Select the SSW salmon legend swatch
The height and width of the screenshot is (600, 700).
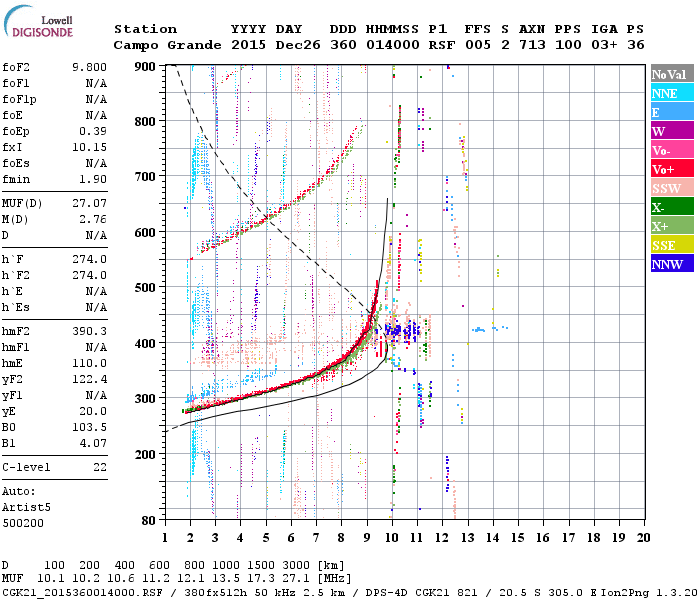coord(672,188)
